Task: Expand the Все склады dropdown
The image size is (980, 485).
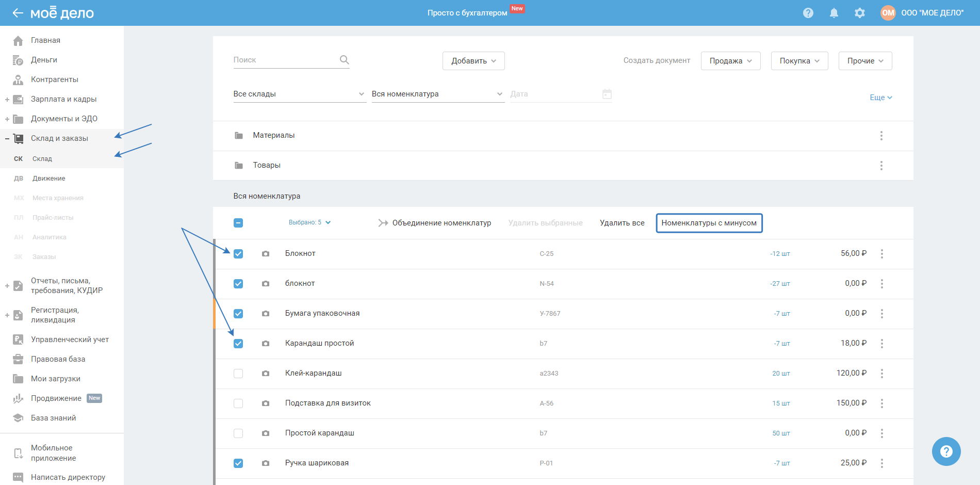Action: (x=299, y=94)
